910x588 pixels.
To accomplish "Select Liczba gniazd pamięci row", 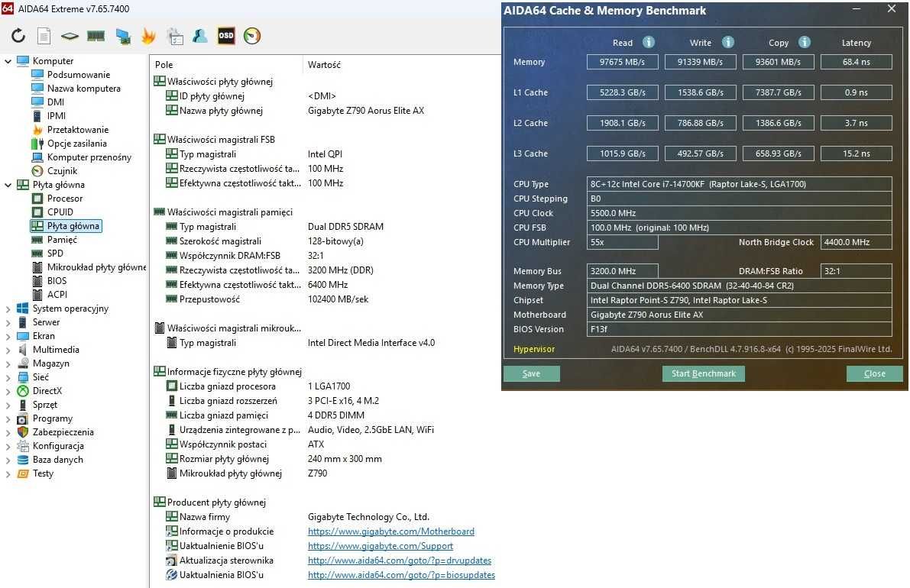I will click(x=325, y=415).
